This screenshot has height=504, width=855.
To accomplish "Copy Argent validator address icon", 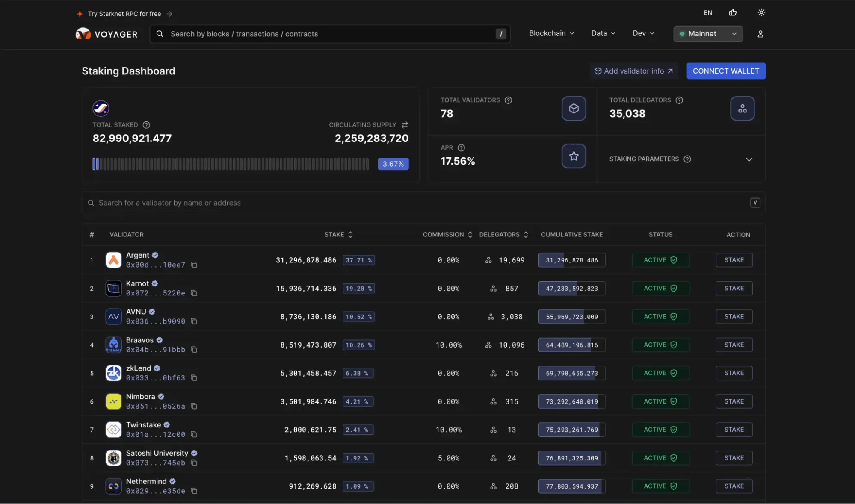I will pyautogui.click(x=194, y=265).
